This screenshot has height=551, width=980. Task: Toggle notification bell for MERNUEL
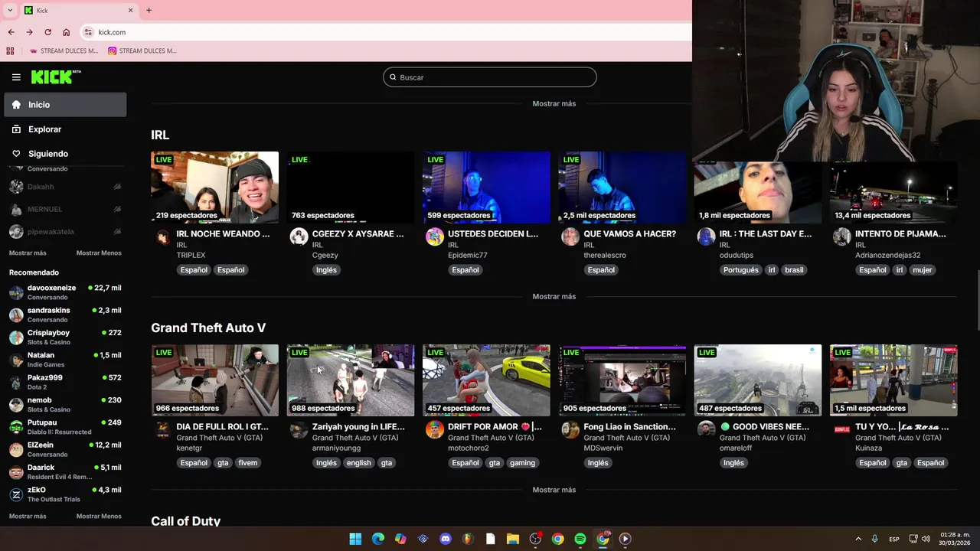tap(117, 209)
